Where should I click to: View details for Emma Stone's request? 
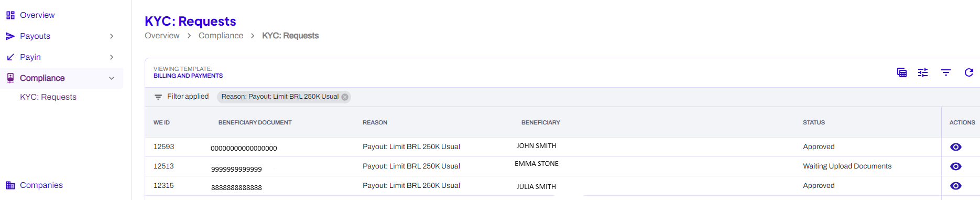[x=956, y=166]
